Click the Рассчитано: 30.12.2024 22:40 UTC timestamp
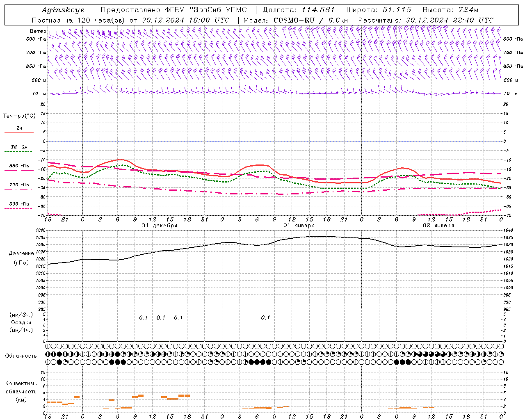 click(426, 20)
